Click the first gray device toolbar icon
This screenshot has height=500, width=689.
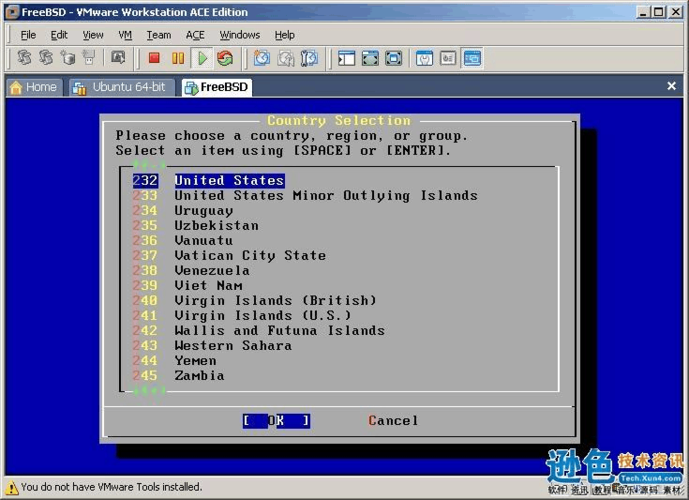point(24,58)
